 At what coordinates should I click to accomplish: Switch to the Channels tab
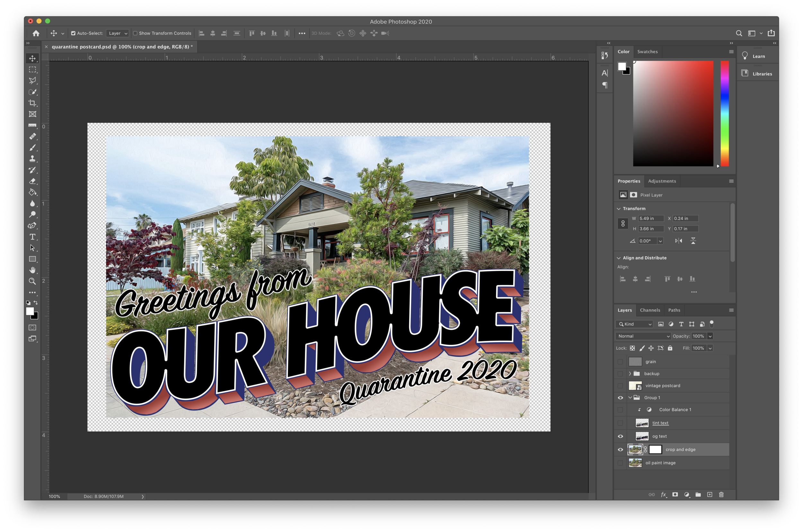point(650,310)
